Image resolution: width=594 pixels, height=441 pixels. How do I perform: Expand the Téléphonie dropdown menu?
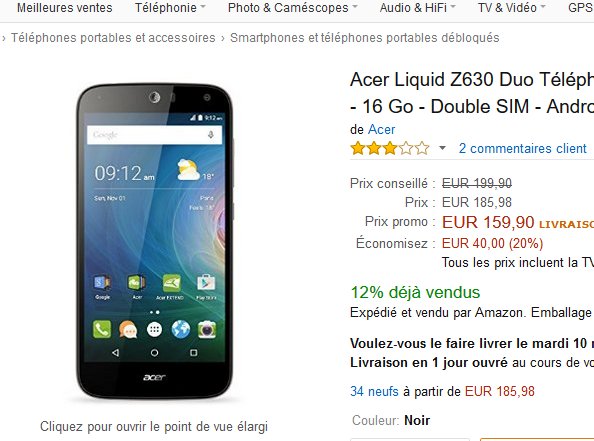tap(170, 8)
